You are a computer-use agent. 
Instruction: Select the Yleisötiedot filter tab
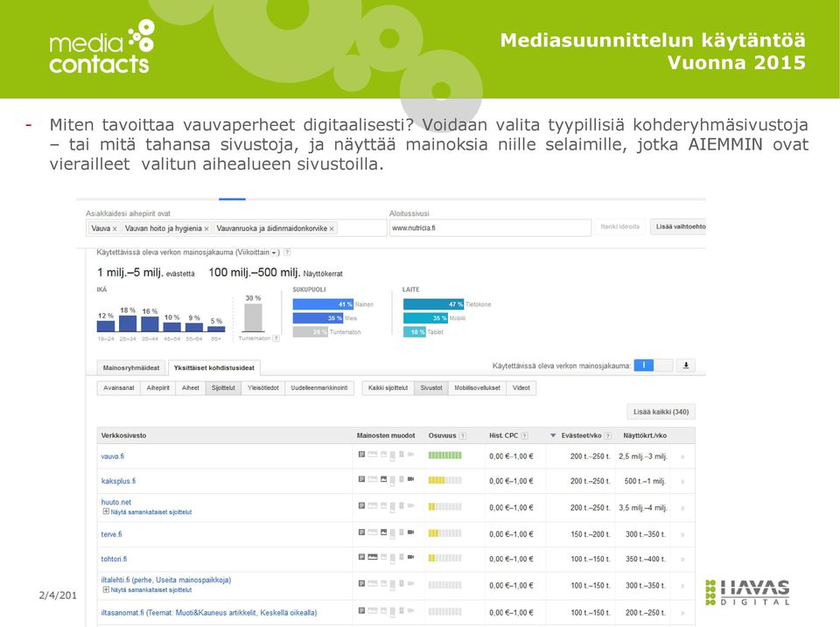point(263,388)
